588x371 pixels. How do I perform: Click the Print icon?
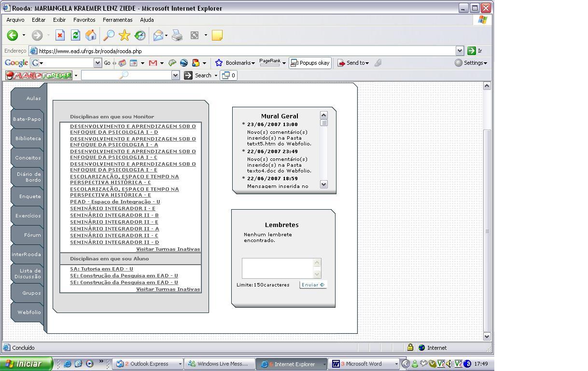pyautogui.click(x=177, y=35)
